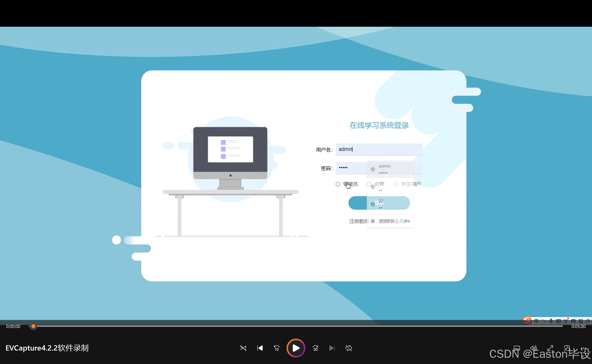This screenshot has width=592, height=364.
Task: Click the 注册教师 register link
Action: point(359,221)
